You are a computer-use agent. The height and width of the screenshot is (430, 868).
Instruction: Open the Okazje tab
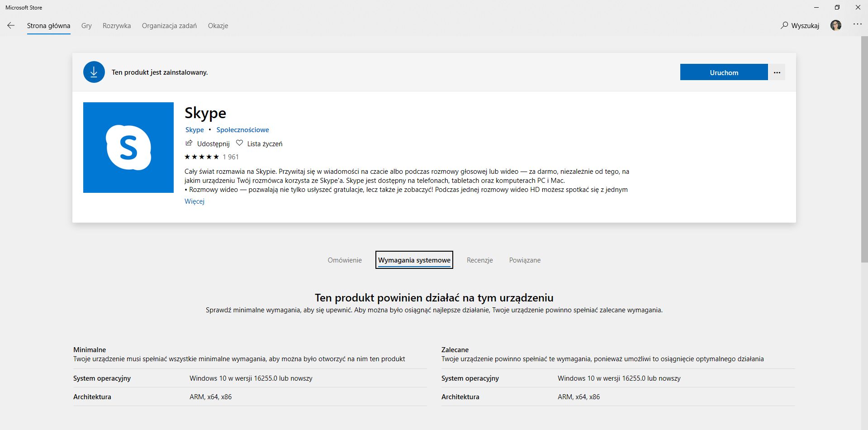click(218, 26)
